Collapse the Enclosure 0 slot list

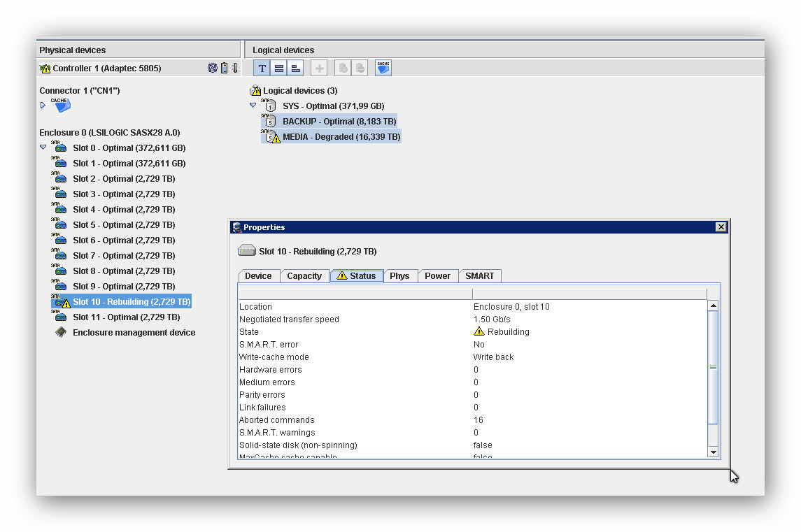pos(43,148)
